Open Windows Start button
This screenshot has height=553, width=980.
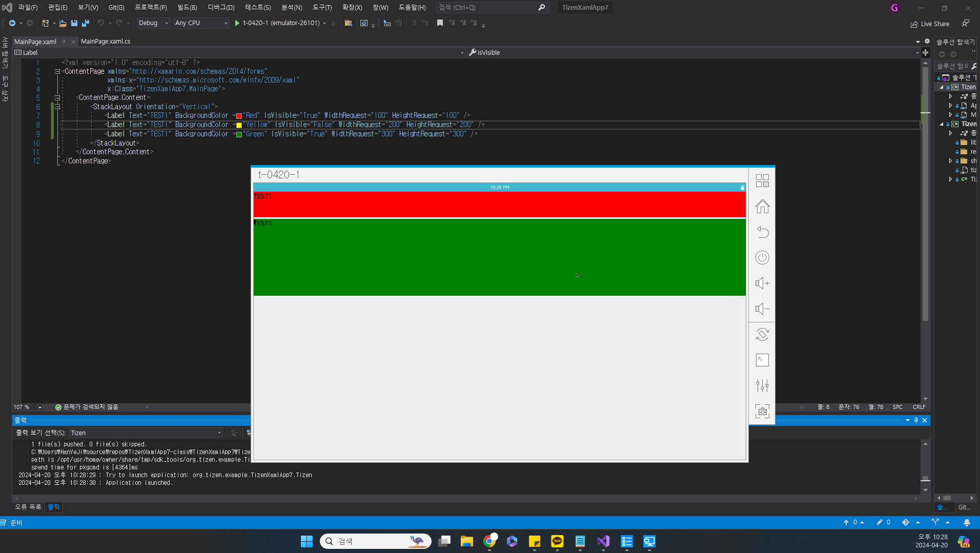[x=307, y=541]
